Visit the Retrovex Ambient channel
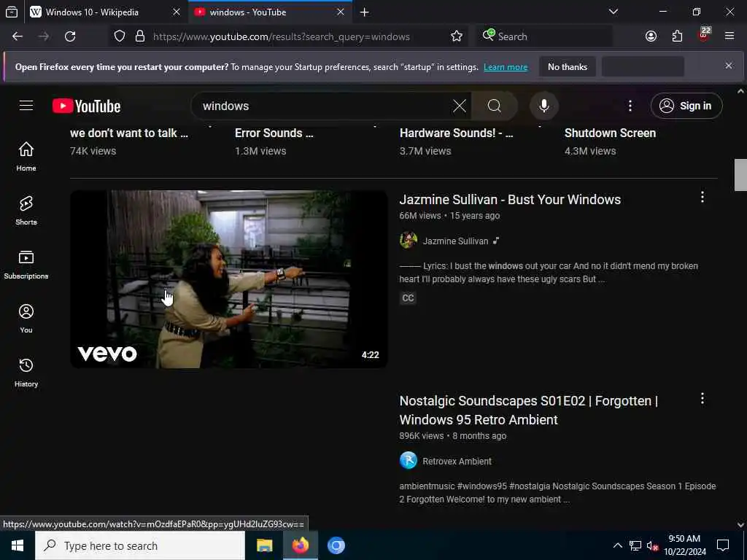 pos(457,462)
